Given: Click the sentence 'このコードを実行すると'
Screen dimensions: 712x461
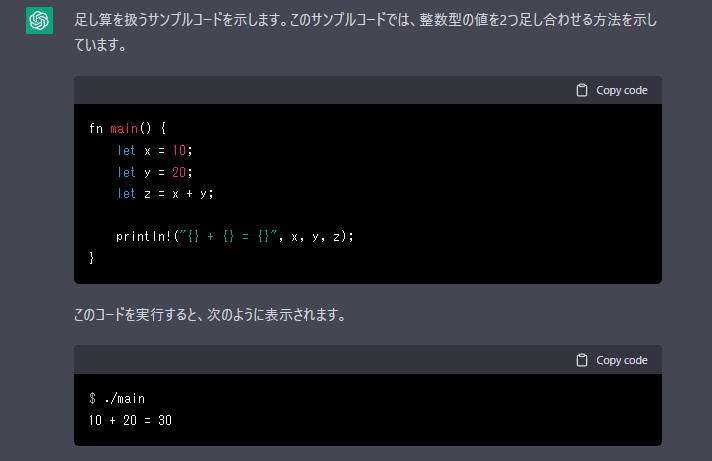Looking at the screenshot, I should click(x=135, y=314).
